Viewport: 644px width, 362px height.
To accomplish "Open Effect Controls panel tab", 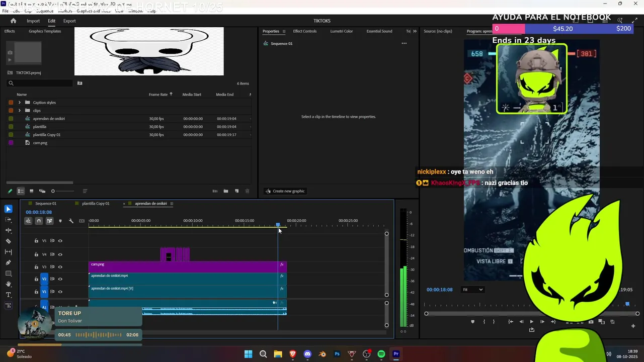I will pos(305,31).
